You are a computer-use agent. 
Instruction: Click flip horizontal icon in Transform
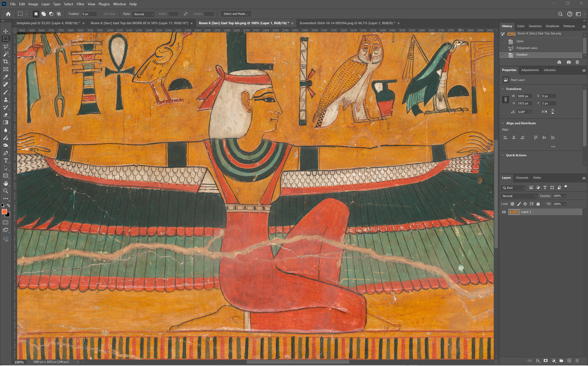544,112
